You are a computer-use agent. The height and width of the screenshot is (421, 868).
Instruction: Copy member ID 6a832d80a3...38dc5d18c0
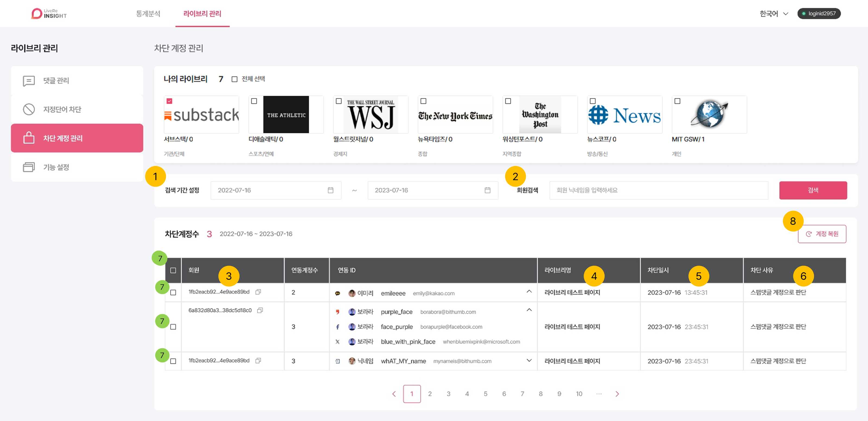click(260, 310)
